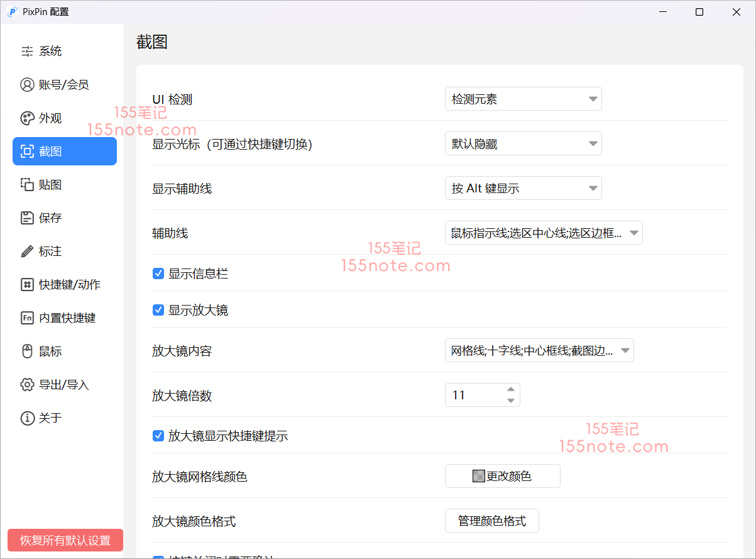Viewport: 756px width, 559px height.
Task: Click the 外观 palette icon
Action: click(x=27, y=118)
